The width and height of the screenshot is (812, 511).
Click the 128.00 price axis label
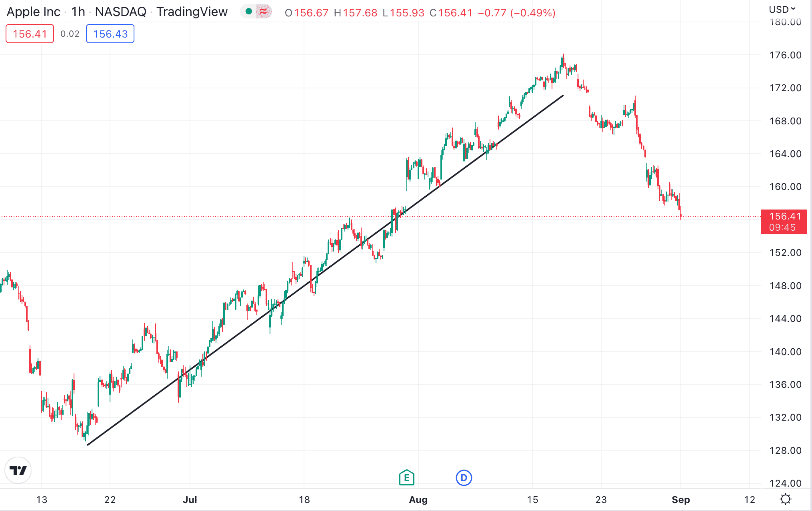tap(785, 450)
